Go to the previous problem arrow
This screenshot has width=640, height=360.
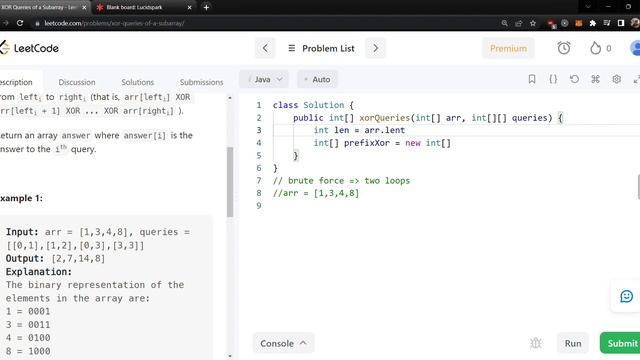coord(265,48)
